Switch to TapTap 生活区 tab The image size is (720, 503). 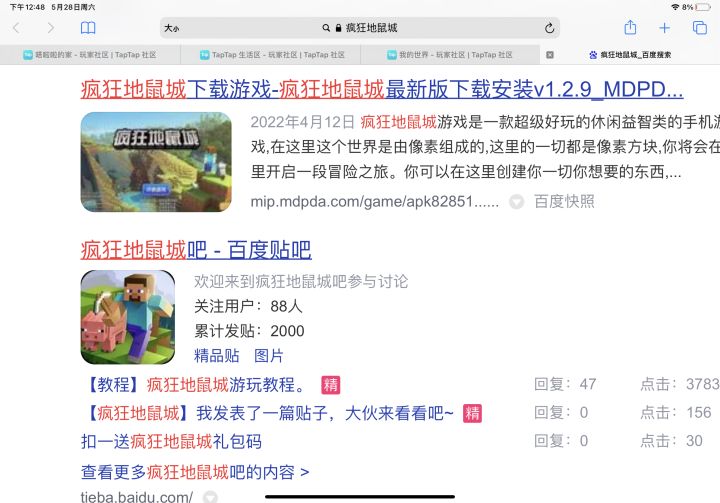tap(272, 55)
